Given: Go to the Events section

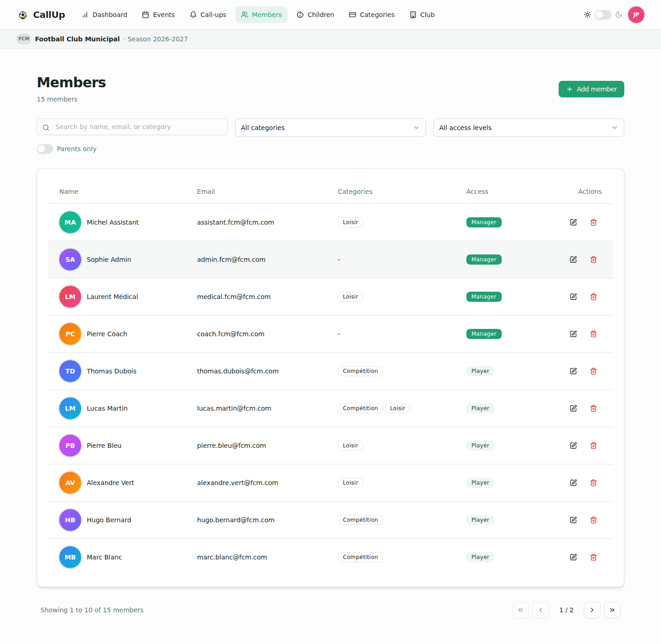Looking at the screenshot, I should tap(158, 15).
